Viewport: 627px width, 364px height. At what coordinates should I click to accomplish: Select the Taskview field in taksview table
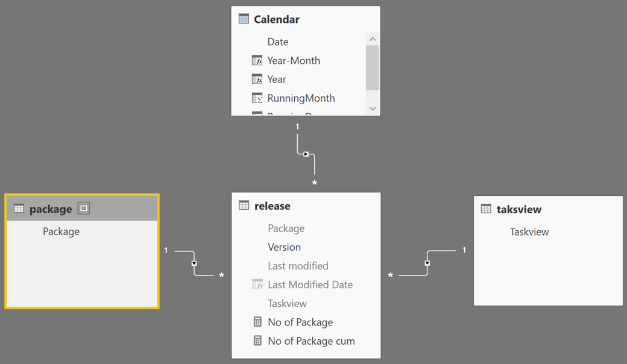coord(529,231)
